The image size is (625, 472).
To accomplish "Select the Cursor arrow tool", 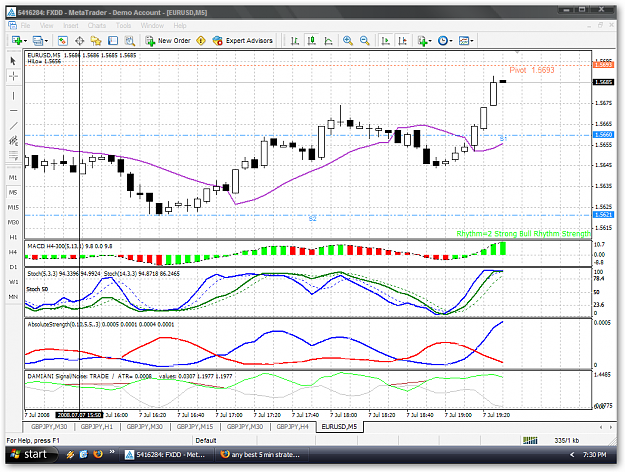I will [x=13, y=61].
